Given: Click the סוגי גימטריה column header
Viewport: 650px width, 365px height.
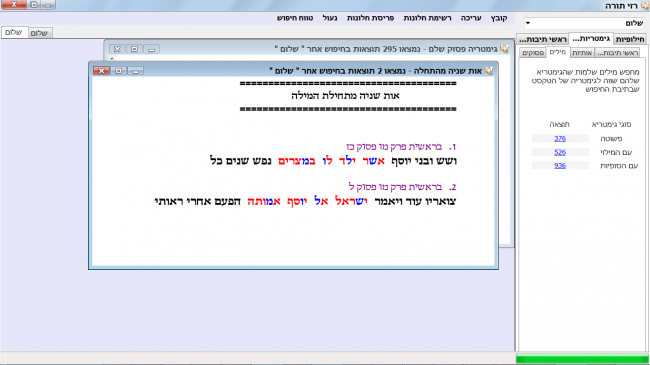Looking at the screenshot, I should (x=611, y=124).
